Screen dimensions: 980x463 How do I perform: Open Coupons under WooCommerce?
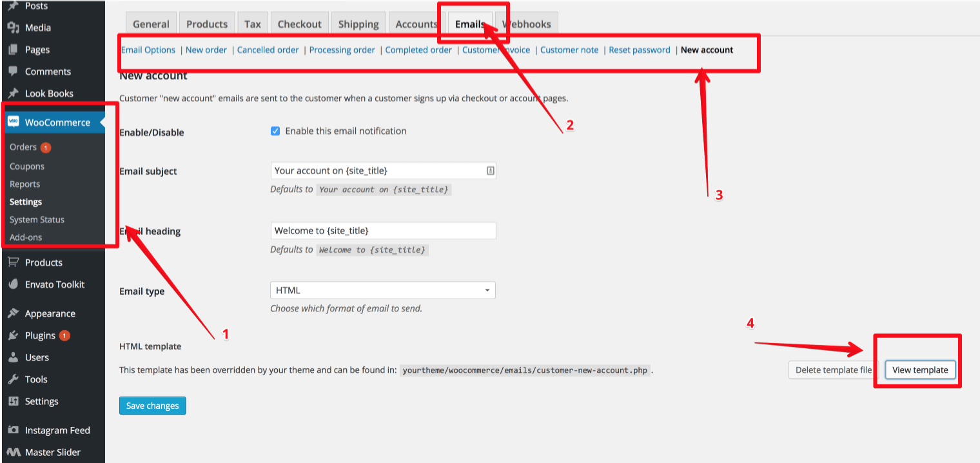point(27,166)
